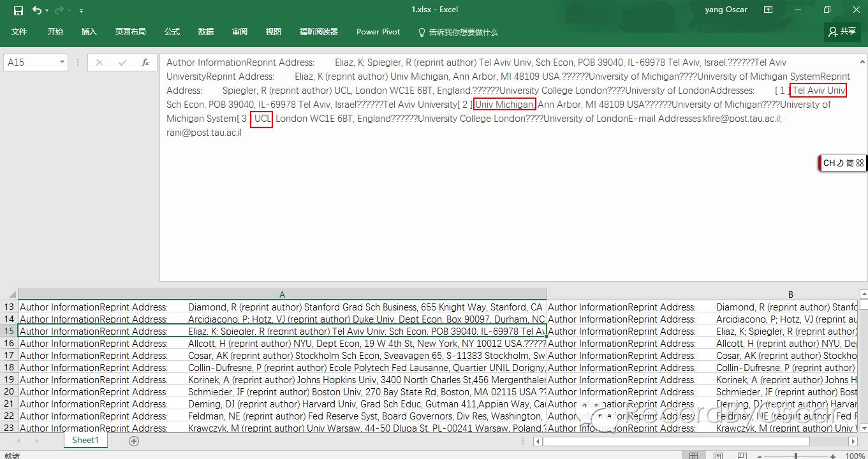Open Customize Quick Access Toolbar dropdown

point(81,11)
